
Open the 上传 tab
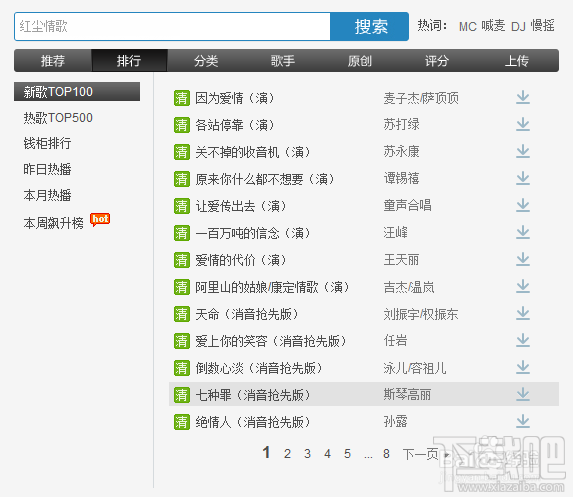pos(516,61)
